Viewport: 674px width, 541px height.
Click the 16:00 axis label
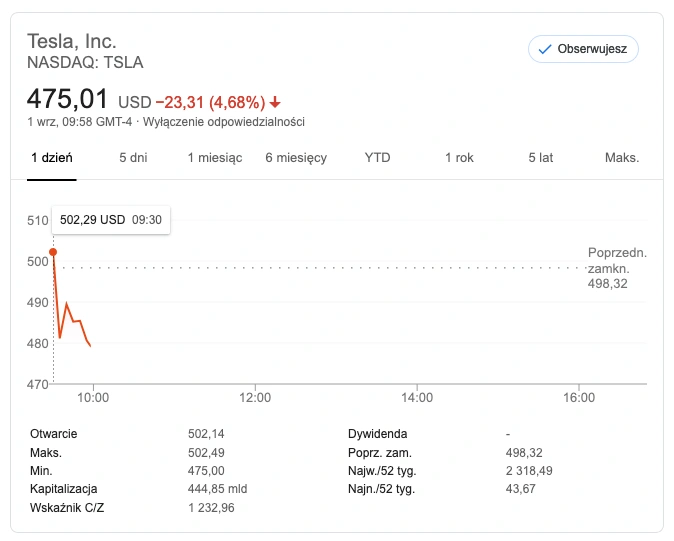tap(579, 397)
